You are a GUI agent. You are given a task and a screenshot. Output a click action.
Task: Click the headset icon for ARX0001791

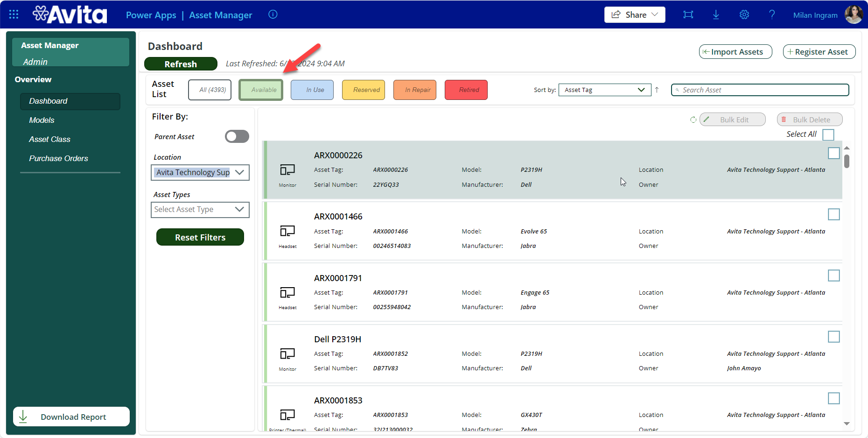pyautogui.click(x=287, y=292)
